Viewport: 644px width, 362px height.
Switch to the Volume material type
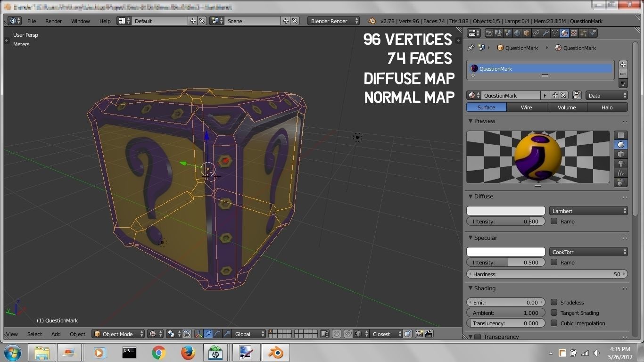coord(567,107)
